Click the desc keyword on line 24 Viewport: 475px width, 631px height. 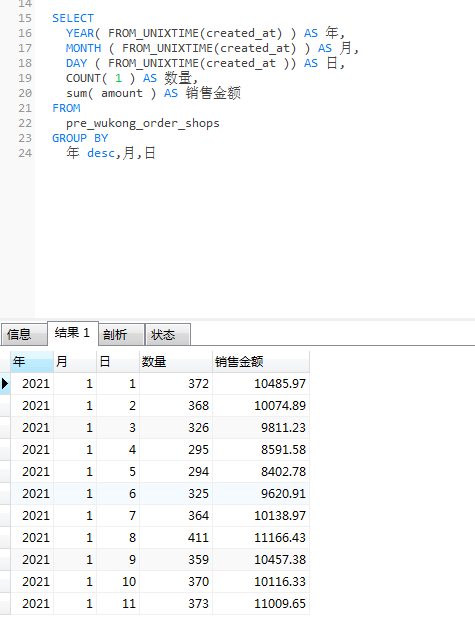click(x=101, y=153)
